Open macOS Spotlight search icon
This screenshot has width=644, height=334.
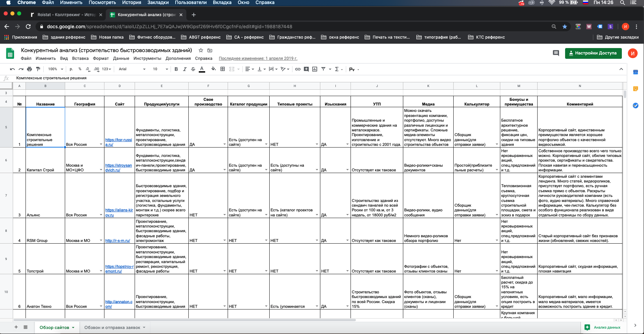[622, 3]
